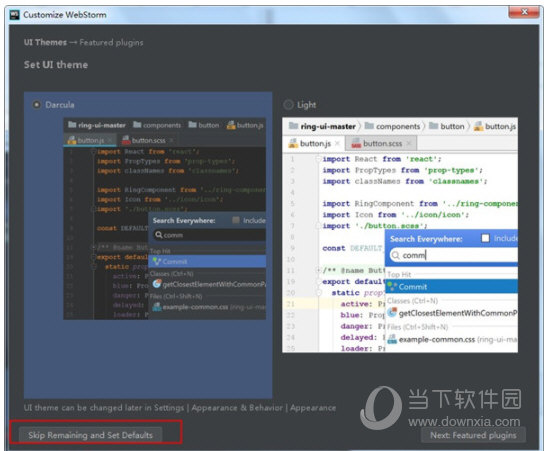The image size is (545, 451).
Task: Click the UI theme settings hint text
Action: (180, 408)
